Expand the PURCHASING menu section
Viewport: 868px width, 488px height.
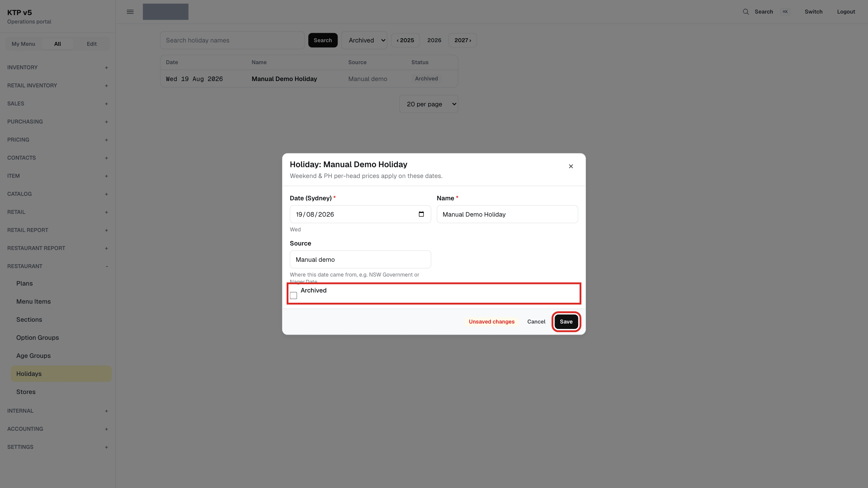[58, 122]
